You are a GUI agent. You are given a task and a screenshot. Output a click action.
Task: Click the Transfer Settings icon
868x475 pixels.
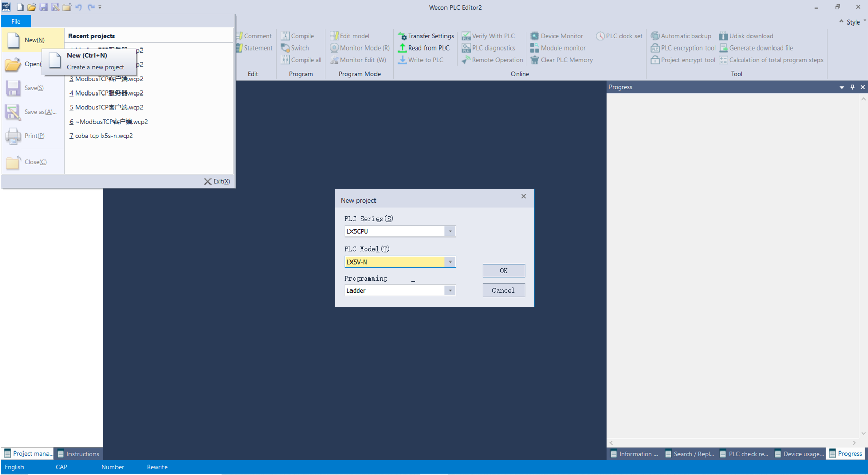click(403, 36)
